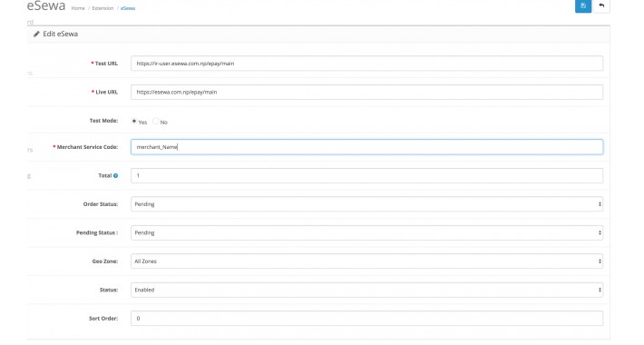
Task: Click the Total help question icon
Action: pos(116,175)
